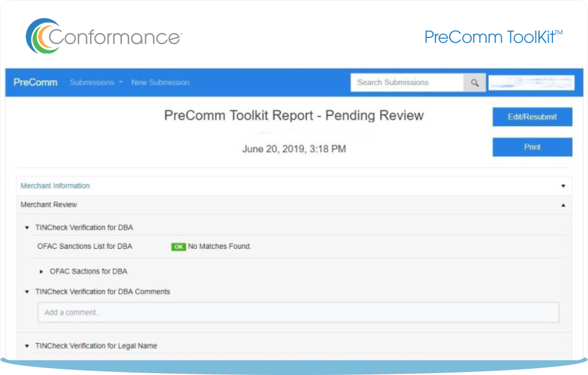This screenshot has height=375, width=588.
Task: Click the June 20, 2019 timestamp
Action: (294, 149)
